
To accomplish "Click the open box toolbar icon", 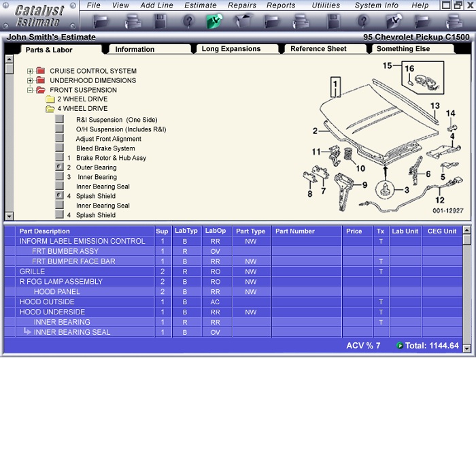I will coord(243,20).
